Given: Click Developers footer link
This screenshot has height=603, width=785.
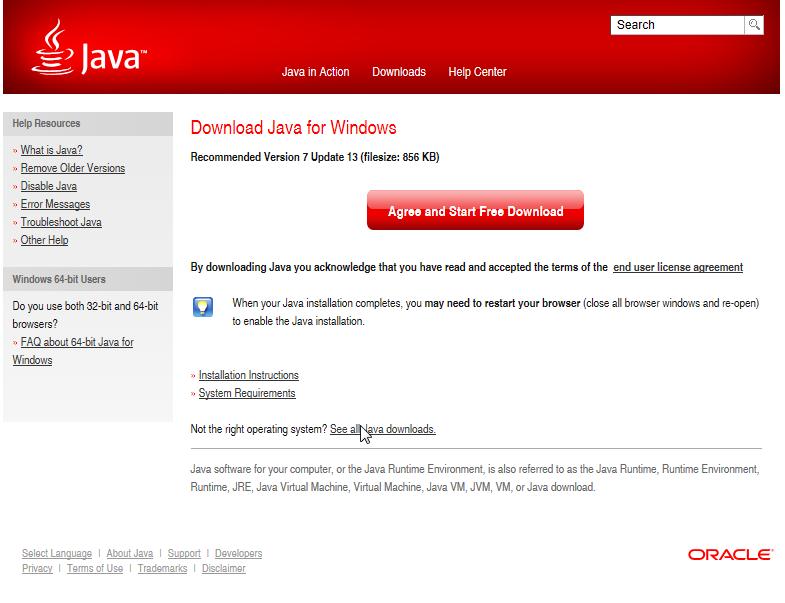Looking at the screenshot, I should point(238,553).
